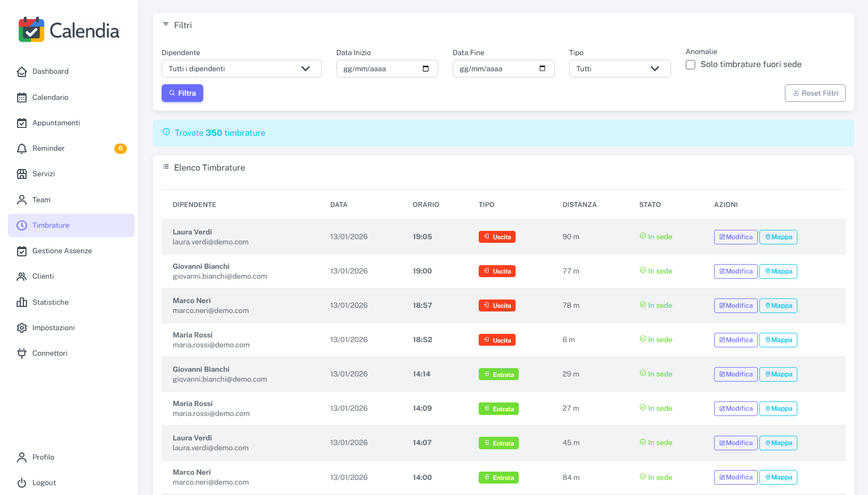Click the Statistiche bar chart icon
This screenshot has height=495, width=868.
22,302
